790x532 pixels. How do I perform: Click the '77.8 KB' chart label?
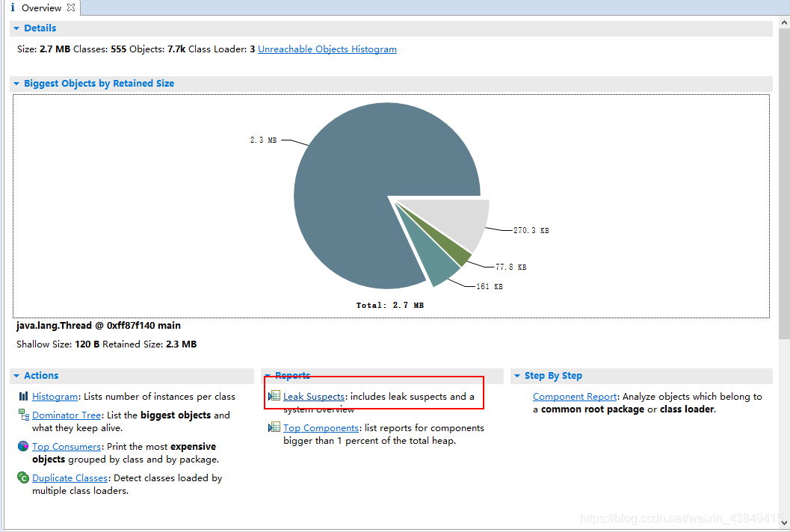click(510, 267)
